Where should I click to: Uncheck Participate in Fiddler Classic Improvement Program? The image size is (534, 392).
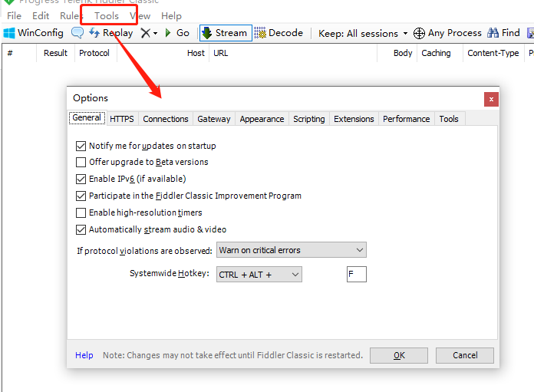coord(81,196)
